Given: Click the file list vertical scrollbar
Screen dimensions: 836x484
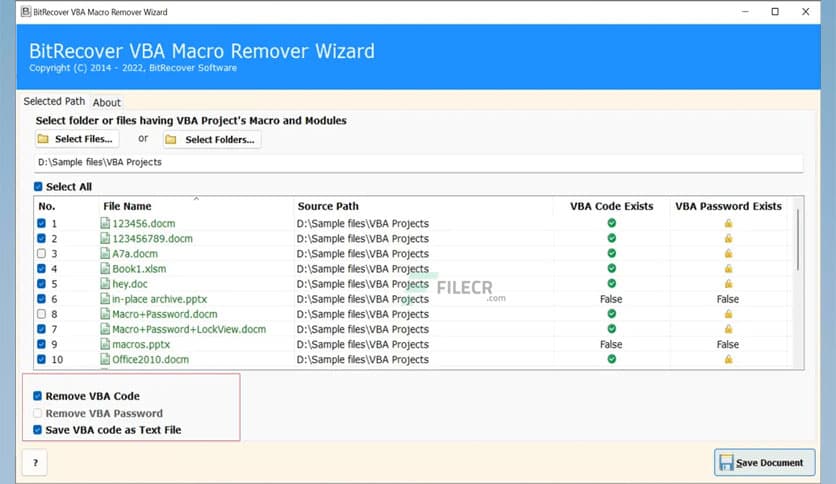Looking at the screenshot, I should (798, 240).
